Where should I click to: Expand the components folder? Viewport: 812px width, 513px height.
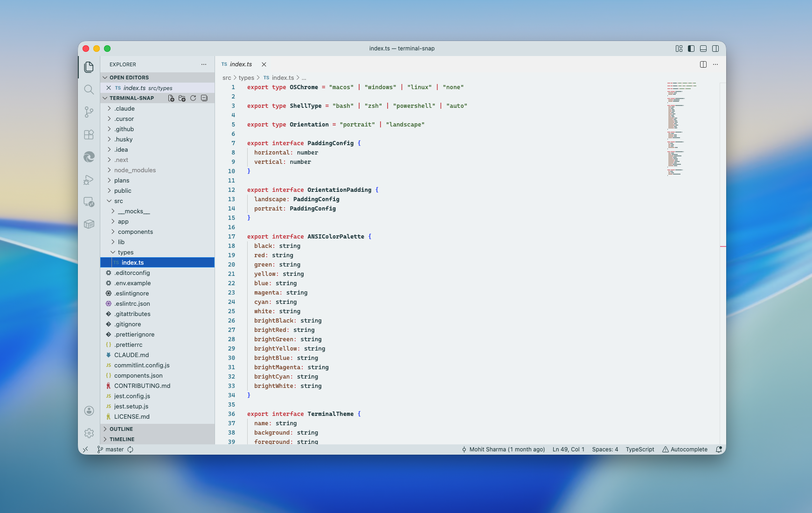[x=158, y=232]
